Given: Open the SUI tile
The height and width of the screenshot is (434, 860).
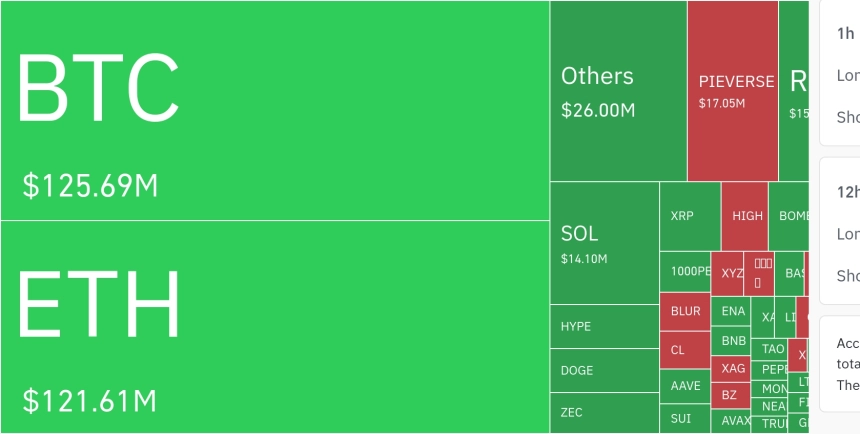Looking at the screenshot, I should 685,418.
